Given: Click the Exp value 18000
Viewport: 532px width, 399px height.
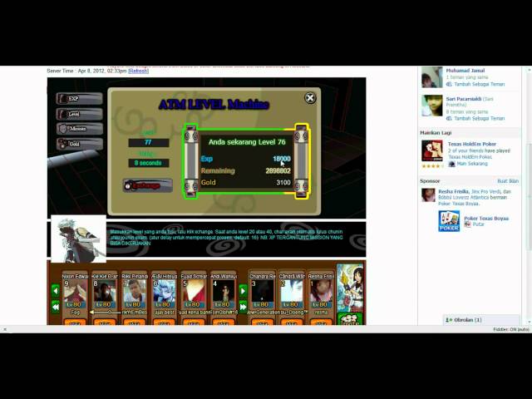Looking at the screenshot, I should click(x=282, y=159).
